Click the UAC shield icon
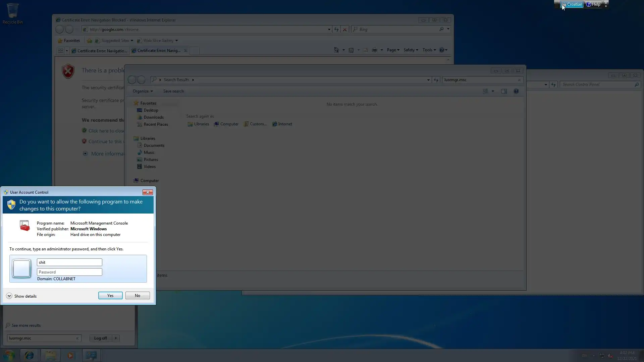Image resolution: width=644 pixels, height=362 pixels. click(x=11, y=205)
